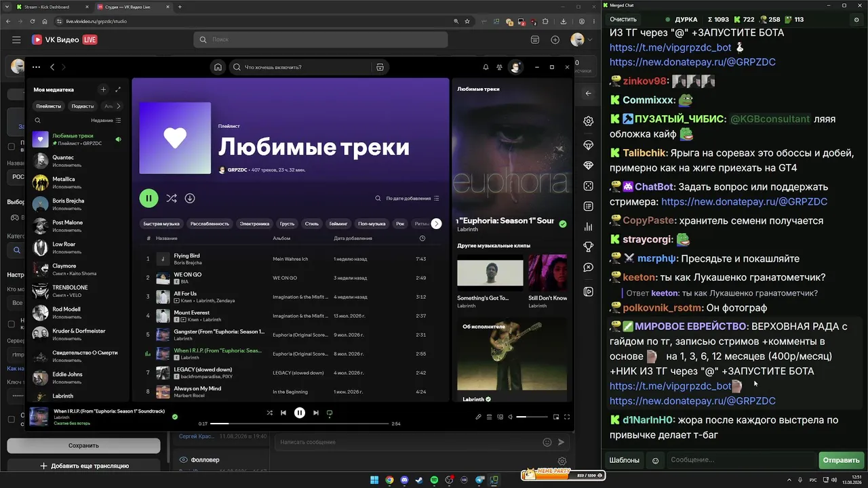This screenshot has height=488, width=868.
Task: Open the Windows Start menu
Action: click(x=375, y=481)
